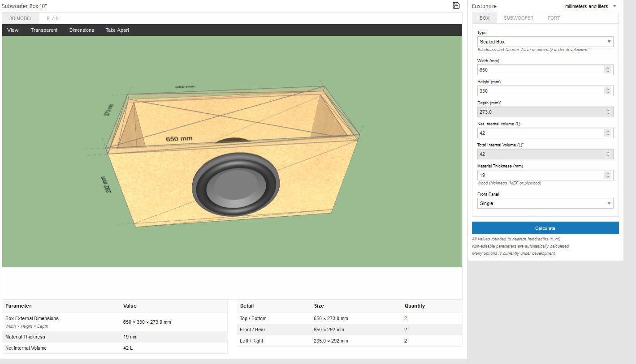636x364 pixels.
Task: Adjust the Material Thickness stepper
Action: (x=608, y=175)
